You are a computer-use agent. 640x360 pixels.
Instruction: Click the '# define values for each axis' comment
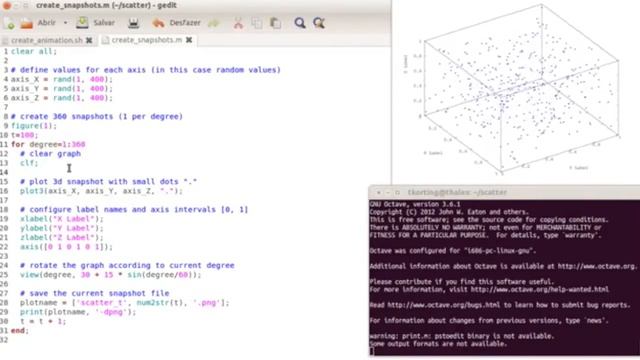(x=146, y=70)
